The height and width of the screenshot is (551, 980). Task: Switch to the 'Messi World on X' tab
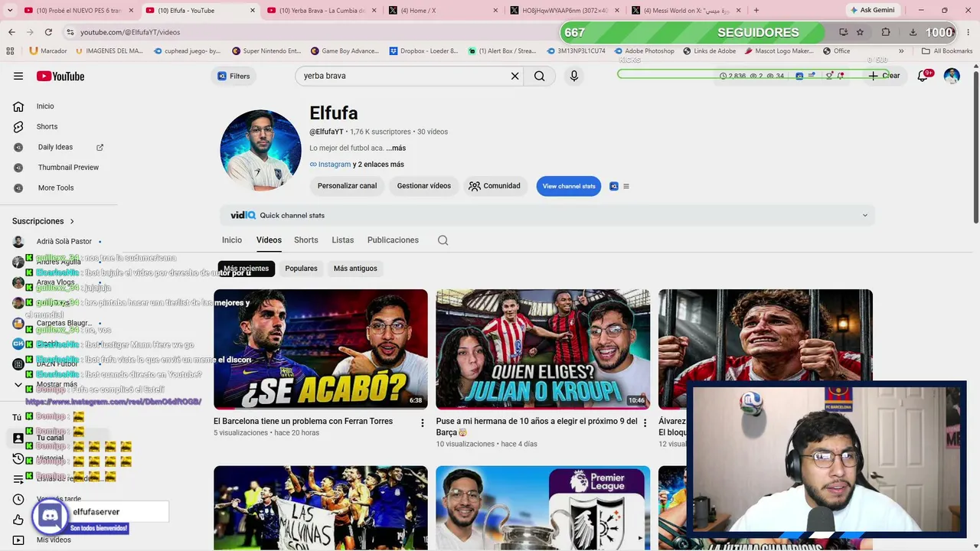[687, 10]
